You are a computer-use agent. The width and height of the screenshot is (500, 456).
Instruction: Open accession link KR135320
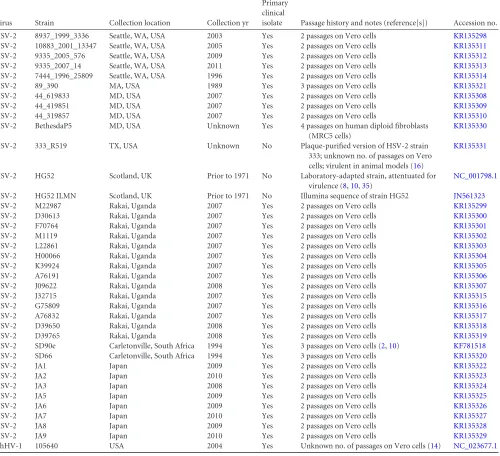pos(470,356)
